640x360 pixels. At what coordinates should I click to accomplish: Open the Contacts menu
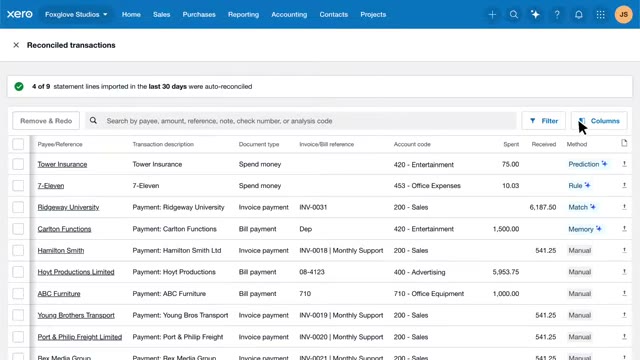[x=333, y=14]
